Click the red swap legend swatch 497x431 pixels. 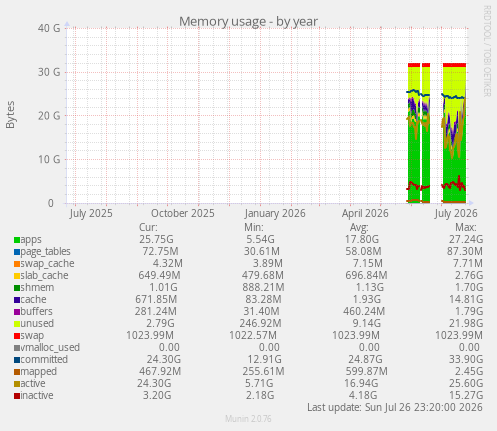click(17, 336)
